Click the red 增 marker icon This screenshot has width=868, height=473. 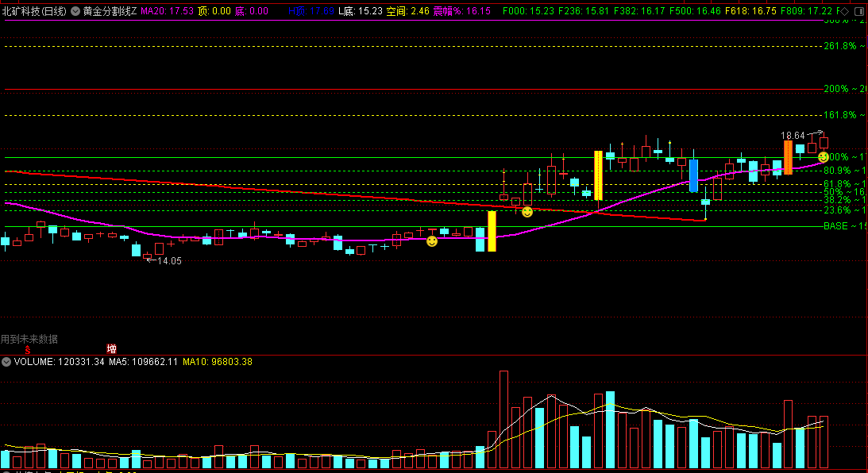(111, 348)
